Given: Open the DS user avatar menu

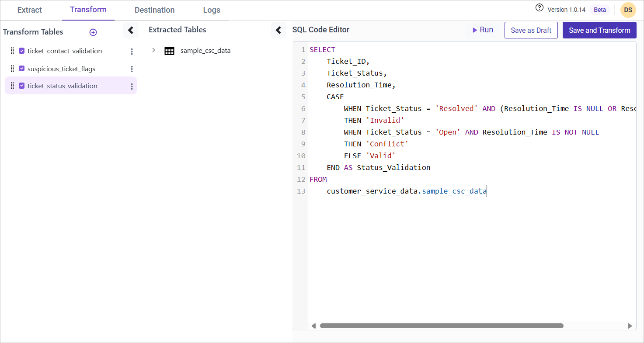Looking at the screenshot, I should tap(628, 10).
